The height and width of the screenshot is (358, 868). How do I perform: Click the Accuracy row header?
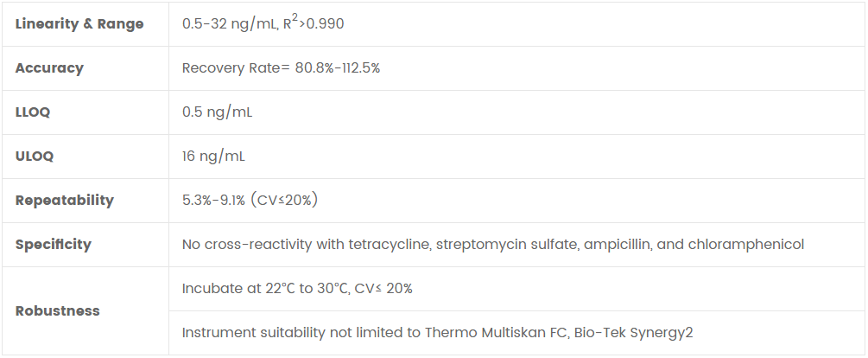pyautogui.click(x=49, y=68)
